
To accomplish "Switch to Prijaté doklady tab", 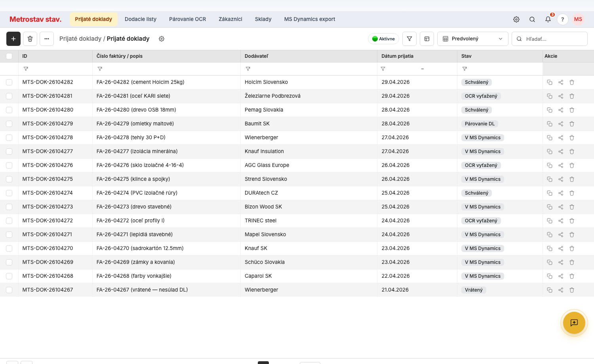I will 93,19.
